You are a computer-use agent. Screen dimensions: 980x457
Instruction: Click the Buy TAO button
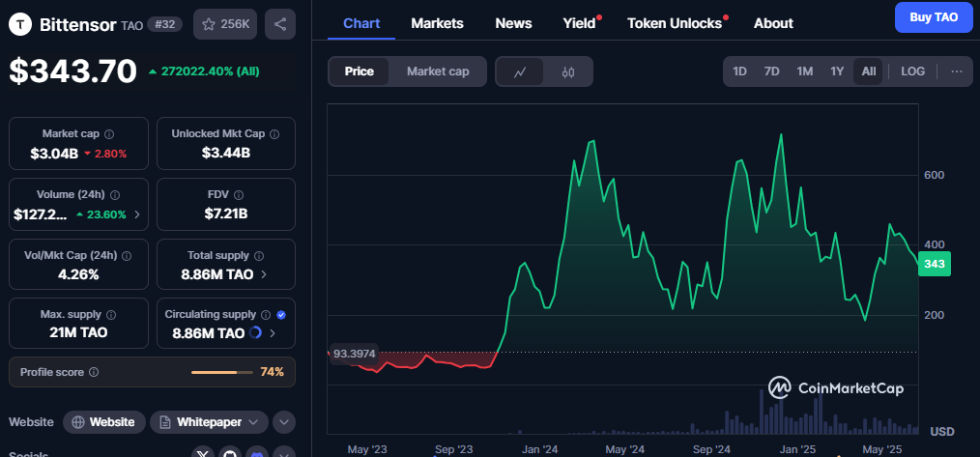click(933, 17)
